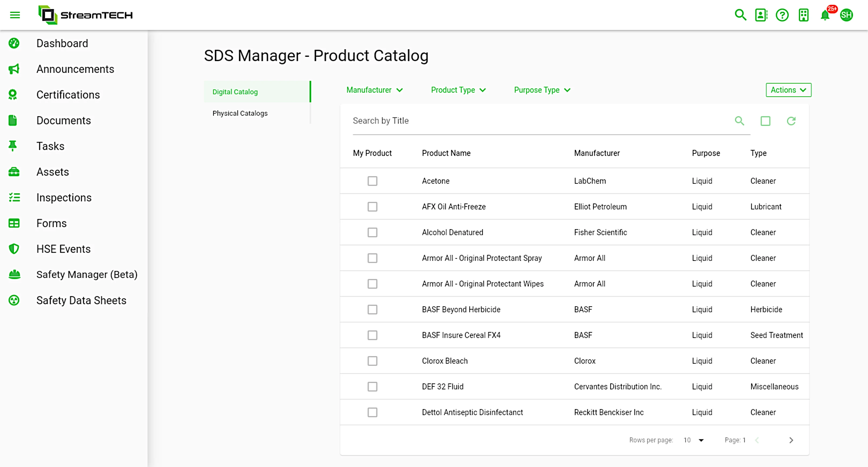Toggle the checkbox next to search bar
The height and width of the screenshot is (467, 868).
[765, 121]
